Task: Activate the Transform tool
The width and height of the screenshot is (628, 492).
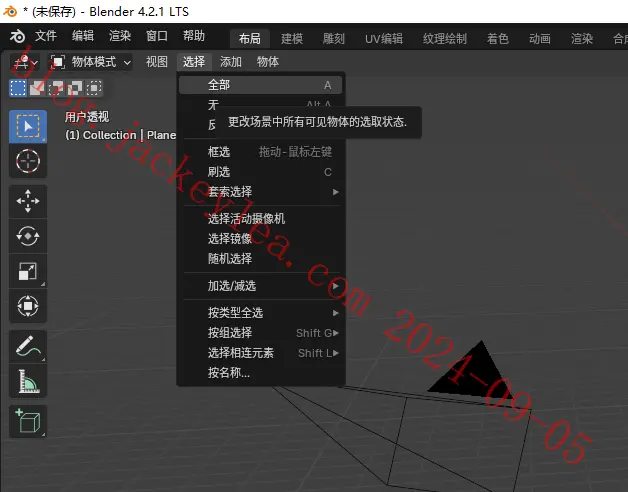Action: click(x=28, y=306)
